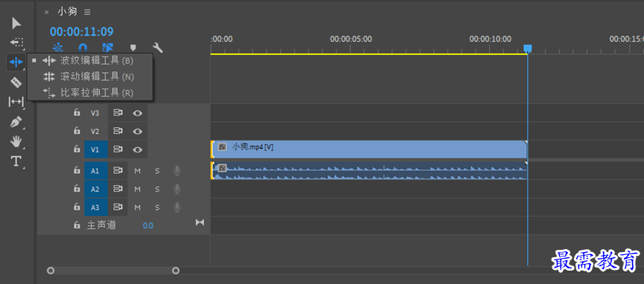Select the Type tool
Viewport: 644px width, 284px height.
pos(16,161)
